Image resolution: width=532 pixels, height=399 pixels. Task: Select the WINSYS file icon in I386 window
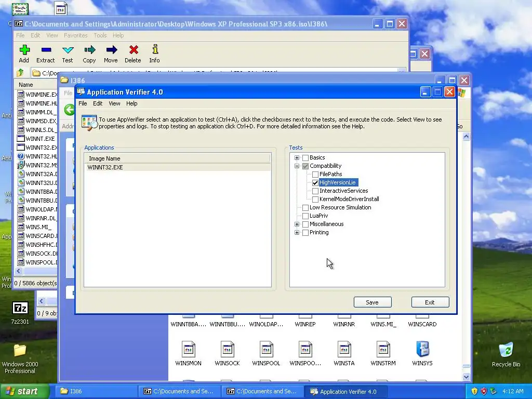coord(422,349)
